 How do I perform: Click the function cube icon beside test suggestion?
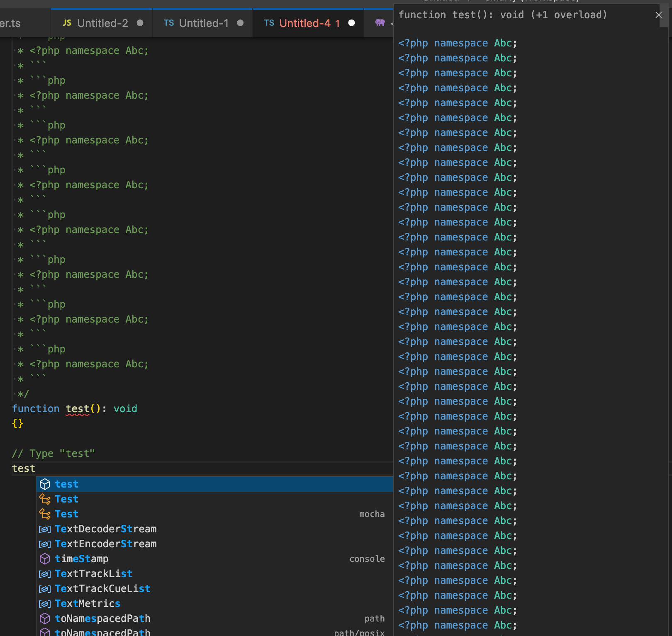click(x=45, y=484)
